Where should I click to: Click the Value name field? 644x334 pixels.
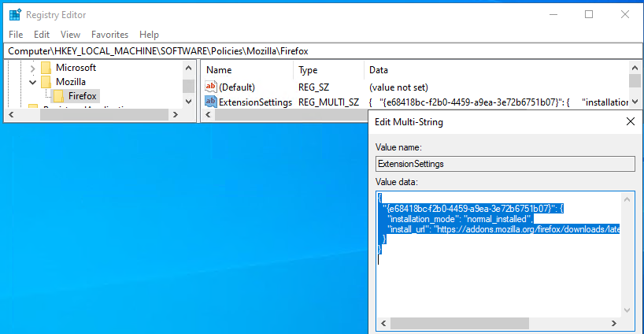click(505, 164)
